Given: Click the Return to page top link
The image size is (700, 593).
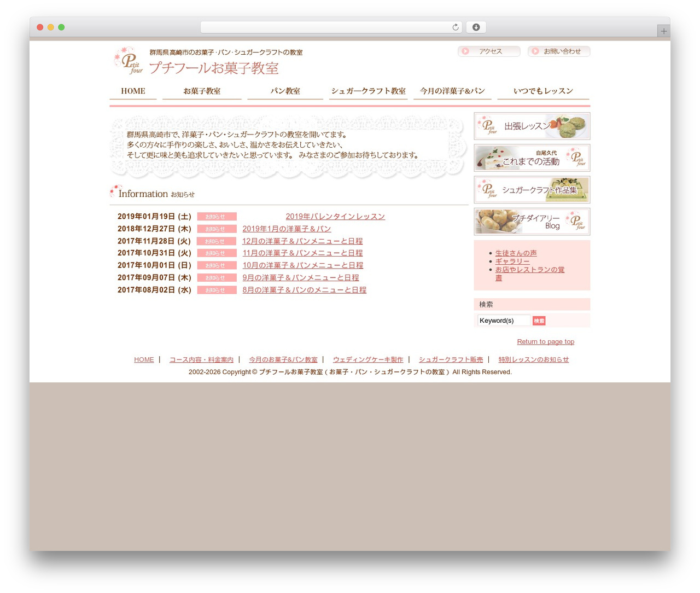Looking at the screenshot, I should coord(545,342).
